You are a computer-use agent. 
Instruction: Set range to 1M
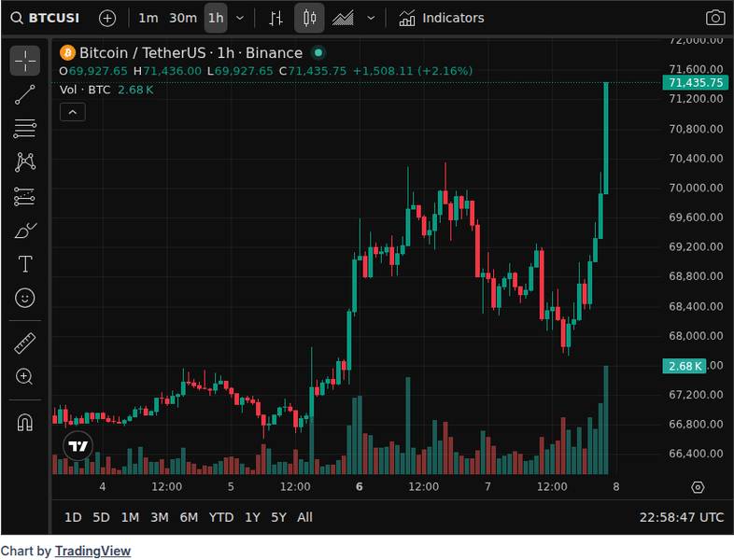(130, 517)
